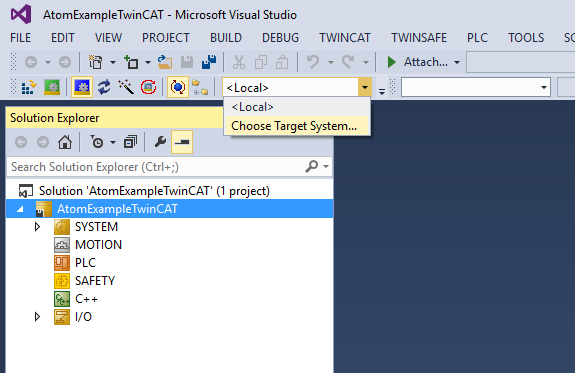Screen dimensions: 575x373
Task: Click the Add New Item toolbar icon
Action: [131, 62]
